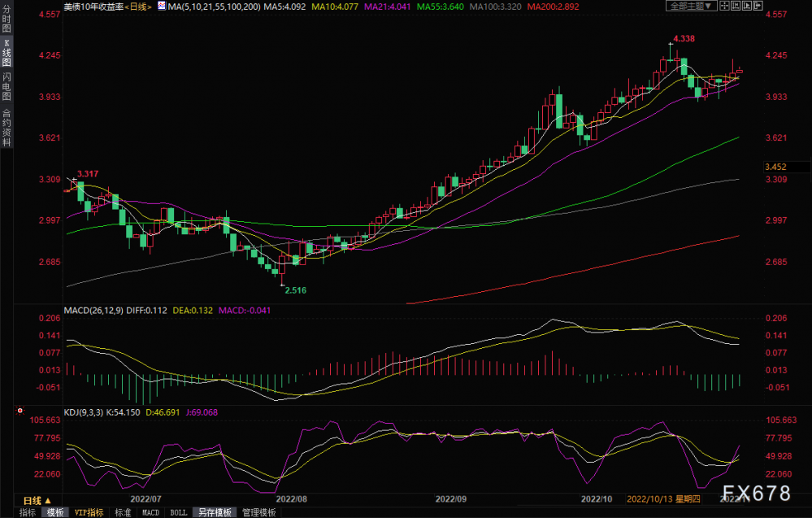Click the chart playback icon at top right

click(747, 6)
